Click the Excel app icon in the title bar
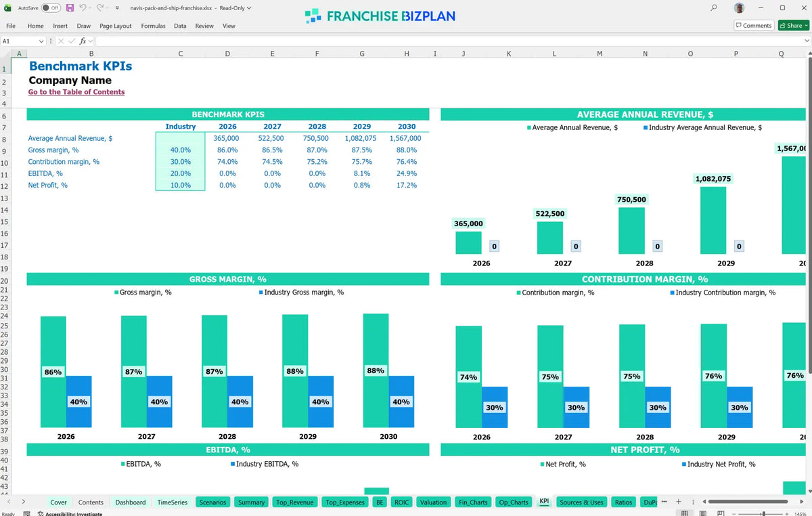The height and width of the screenshot is (516, 812). (8, 8)
